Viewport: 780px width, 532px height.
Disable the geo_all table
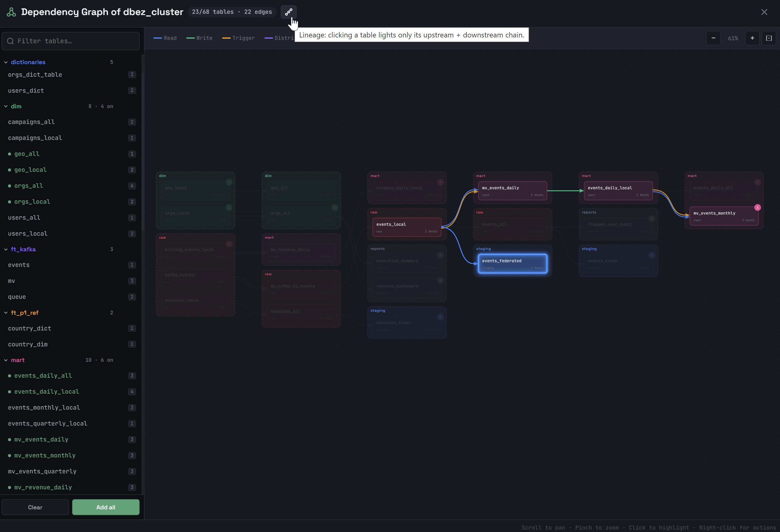pos(71,154)
